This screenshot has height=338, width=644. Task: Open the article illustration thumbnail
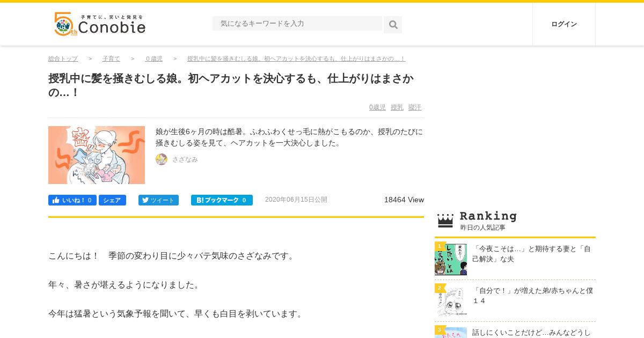pos(97,155)
